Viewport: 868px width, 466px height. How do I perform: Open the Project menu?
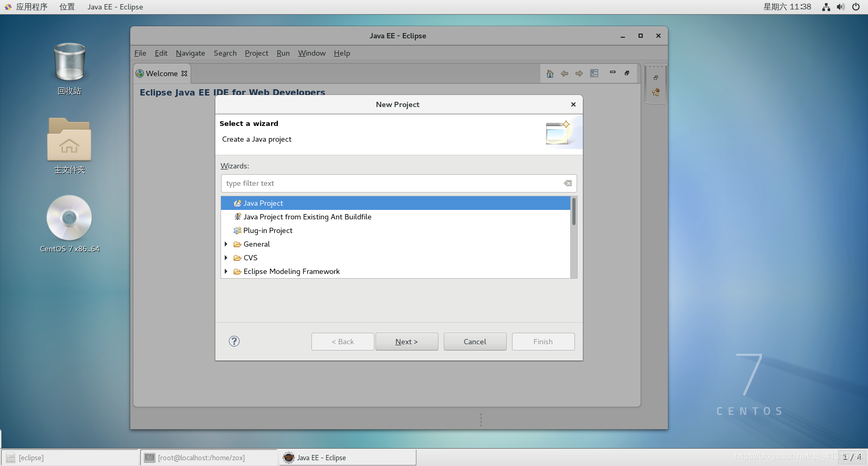click(x=256, y=53)
